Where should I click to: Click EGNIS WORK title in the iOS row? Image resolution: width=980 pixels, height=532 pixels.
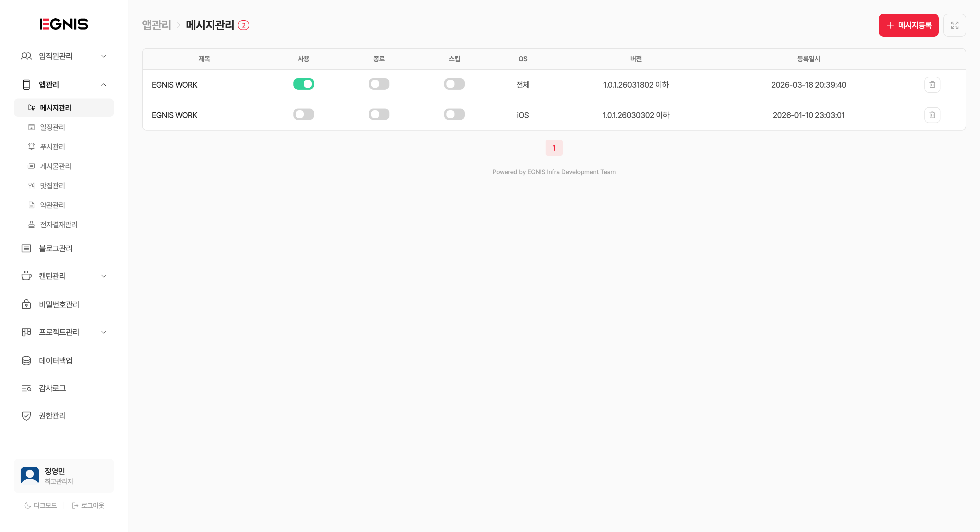point(174,115)
